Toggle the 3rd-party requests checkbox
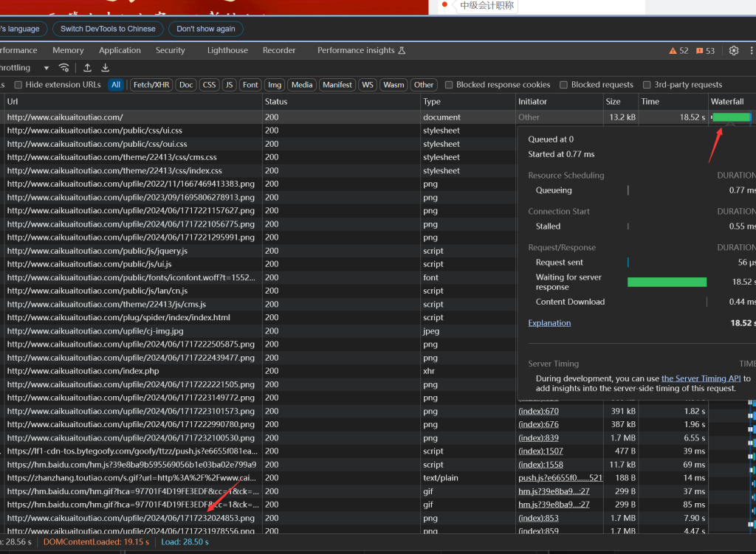The height and width of the screenshot is (554, 756). click(647, 85)
